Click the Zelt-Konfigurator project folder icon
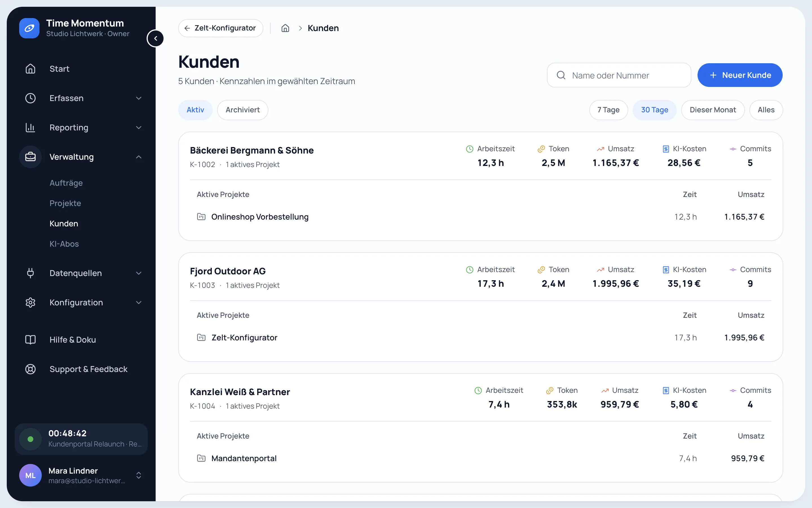The height and width of the screenshot is (508, 812). point(201,337)
